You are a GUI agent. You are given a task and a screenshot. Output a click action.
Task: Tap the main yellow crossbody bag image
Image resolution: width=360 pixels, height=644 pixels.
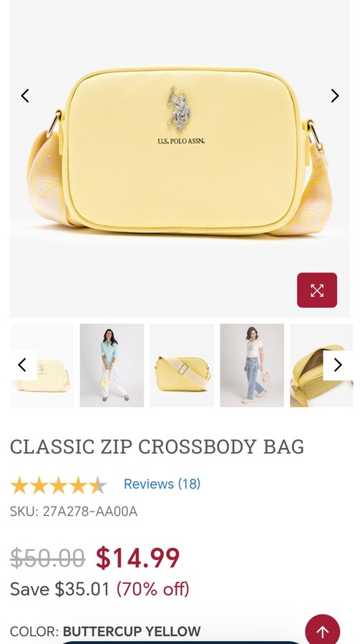point(180,158)
